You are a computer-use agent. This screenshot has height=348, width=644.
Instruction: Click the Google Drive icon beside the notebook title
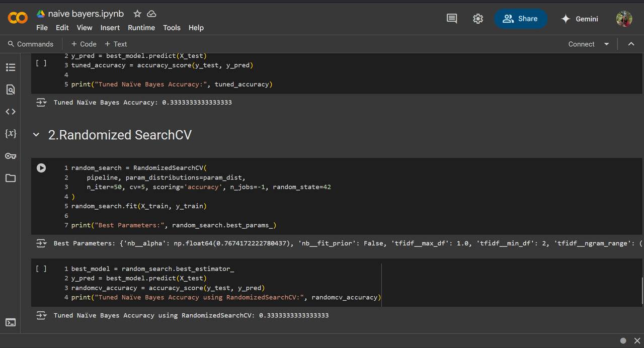coord(41,14)
